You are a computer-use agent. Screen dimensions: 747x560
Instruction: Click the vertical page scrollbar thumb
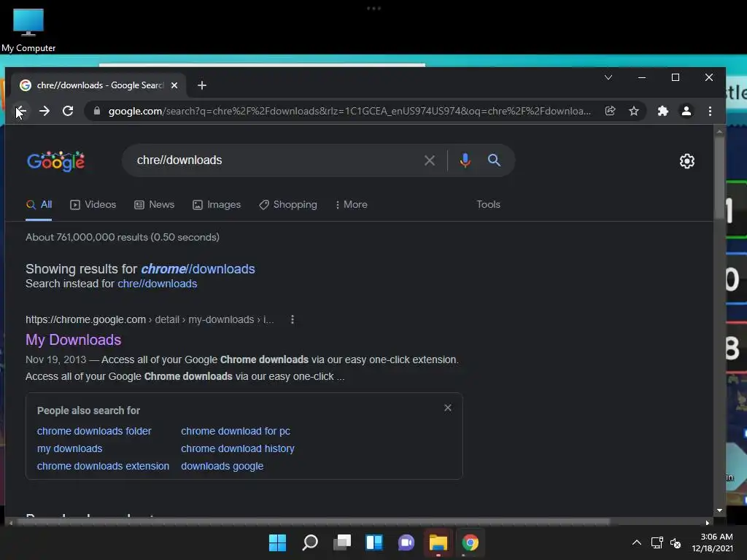(x=719, y=176)
